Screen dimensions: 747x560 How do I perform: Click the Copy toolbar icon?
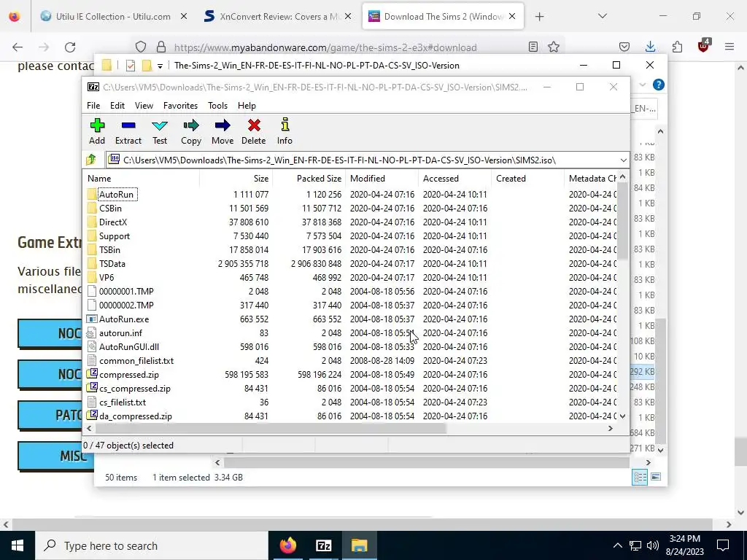coord(191,131)
